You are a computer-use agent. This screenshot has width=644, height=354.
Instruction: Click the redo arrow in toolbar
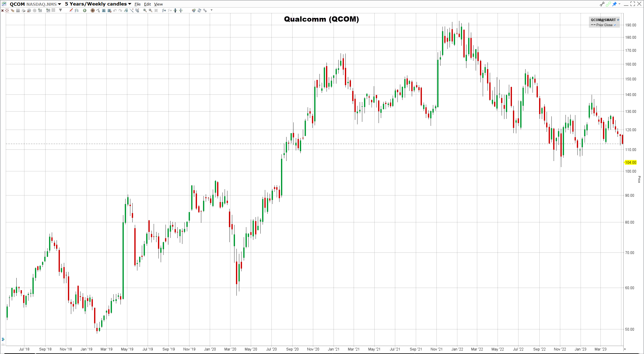(120, 10)
